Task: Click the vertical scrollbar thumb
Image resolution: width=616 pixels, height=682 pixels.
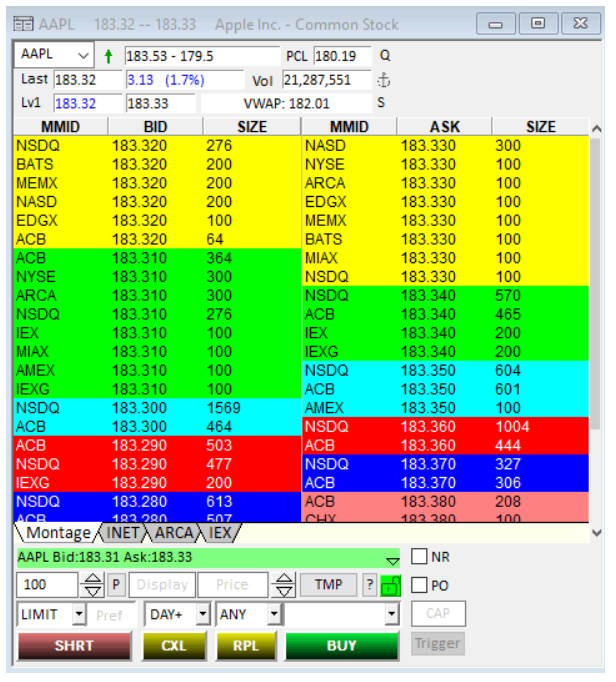Action: 596,284
